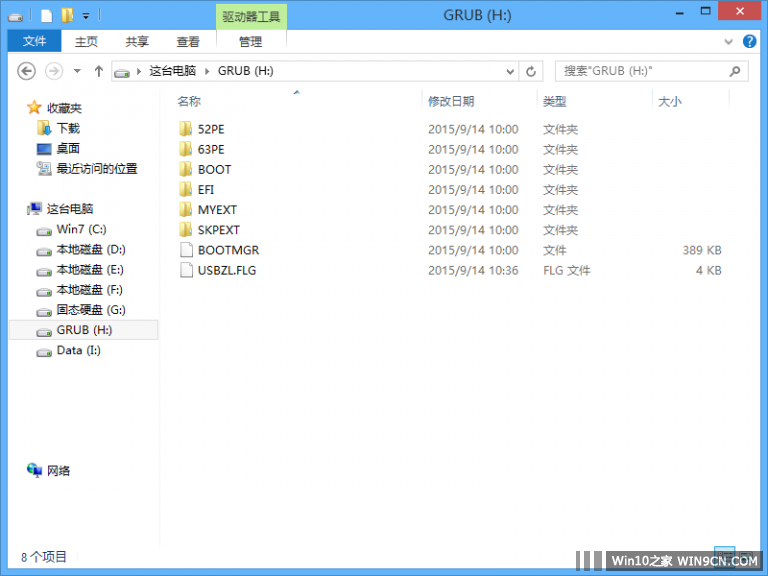The image size is (768, 576).
Task: Switch to the 查看 (View) ribbon tab
Action: (188, 41)
